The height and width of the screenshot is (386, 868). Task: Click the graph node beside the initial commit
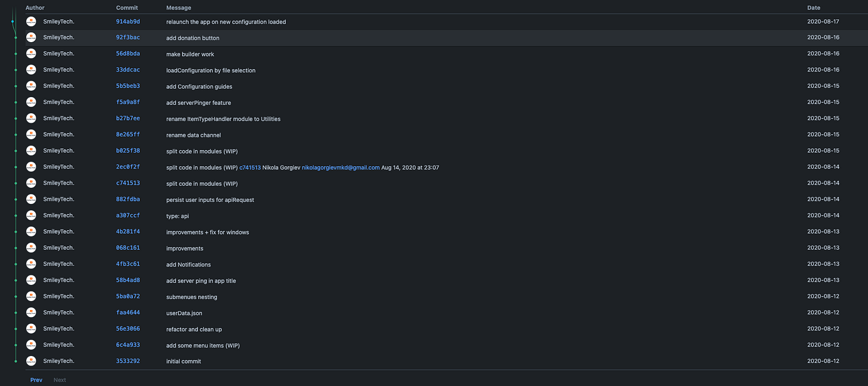pos(14,360)
